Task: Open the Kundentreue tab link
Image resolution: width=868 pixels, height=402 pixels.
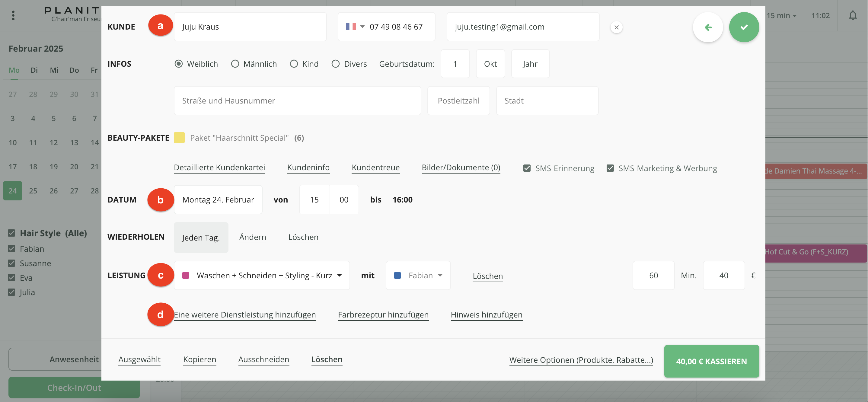Action: 375,168
